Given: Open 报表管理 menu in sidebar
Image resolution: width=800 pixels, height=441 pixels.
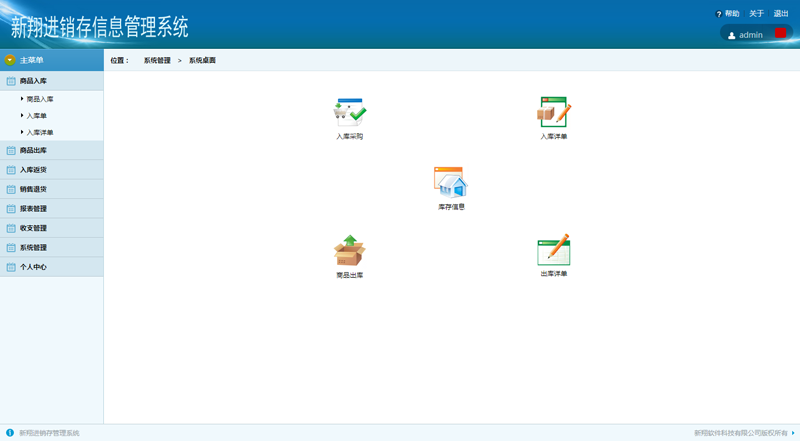Looking at the screenshot, I should (x=33, y=209).
